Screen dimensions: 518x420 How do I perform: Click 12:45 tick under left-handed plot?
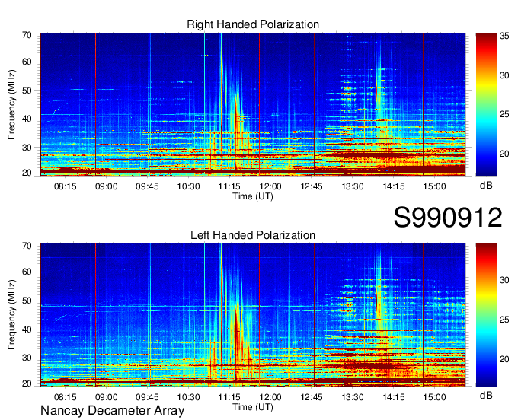pyautogui.click(x=312, y=397)
